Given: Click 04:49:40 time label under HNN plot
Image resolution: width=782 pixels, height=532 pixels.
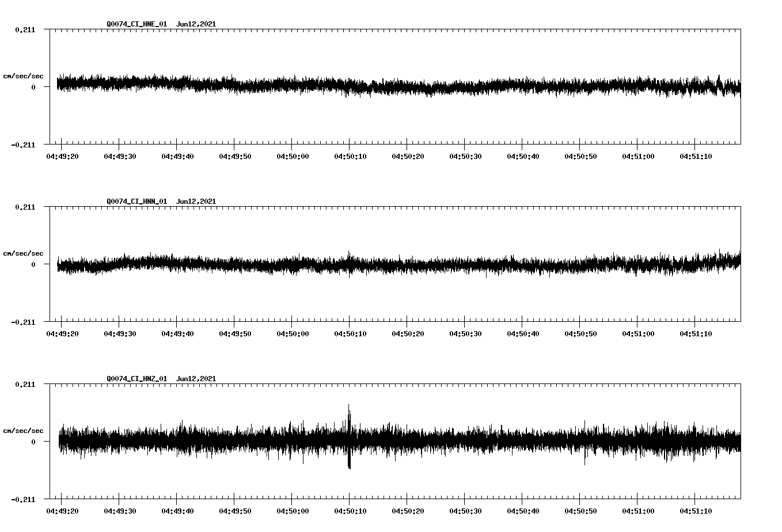Looking at the screenshot, I should tap(177, 334).
